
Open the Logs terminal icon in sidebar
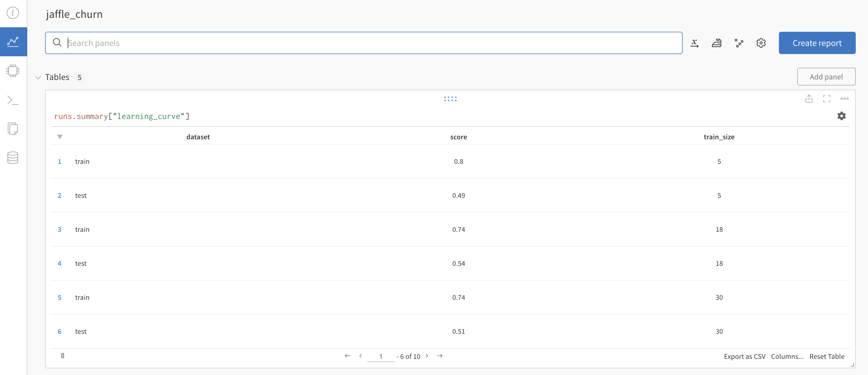pyautogui.click(x=13, y=100)
